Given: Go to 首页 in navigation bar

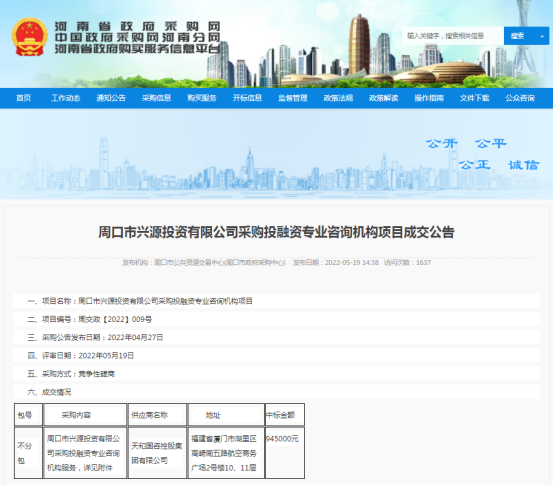Looking at the screenshot, I should [x=24, y=98].
